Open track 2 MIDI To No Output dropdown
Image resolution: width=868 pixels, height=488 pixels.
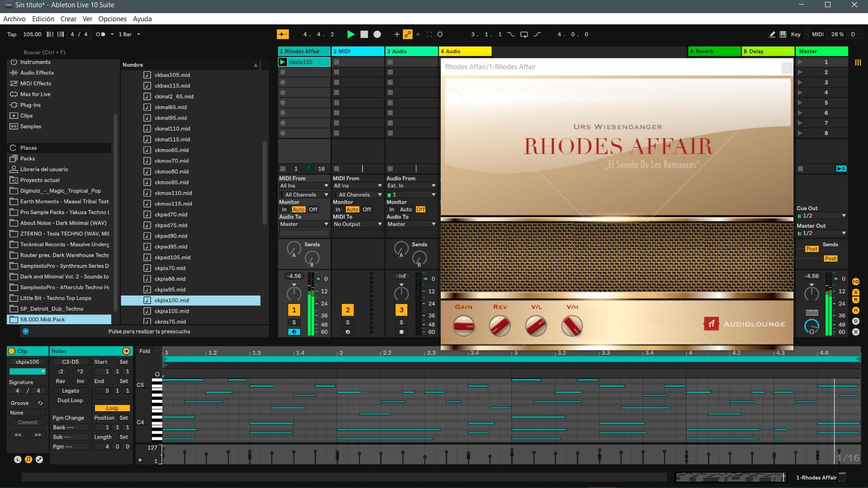point(358,224)
